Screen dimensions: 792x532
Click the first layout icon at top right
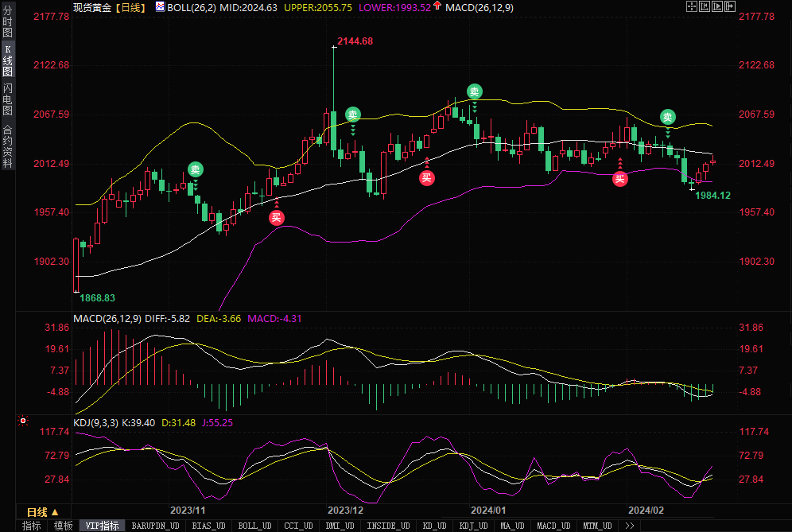pyautogui.click(x=691, y=6)
